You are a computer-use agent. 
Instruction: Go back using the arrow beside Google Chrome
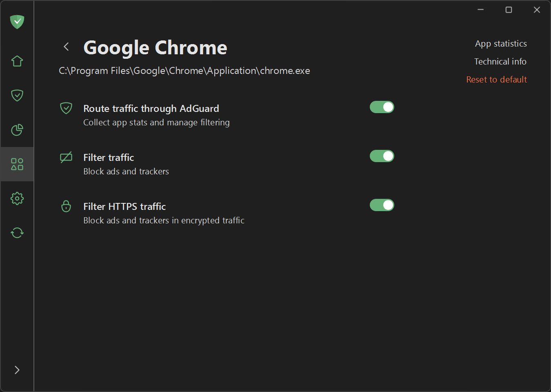[x=66, y=47]
